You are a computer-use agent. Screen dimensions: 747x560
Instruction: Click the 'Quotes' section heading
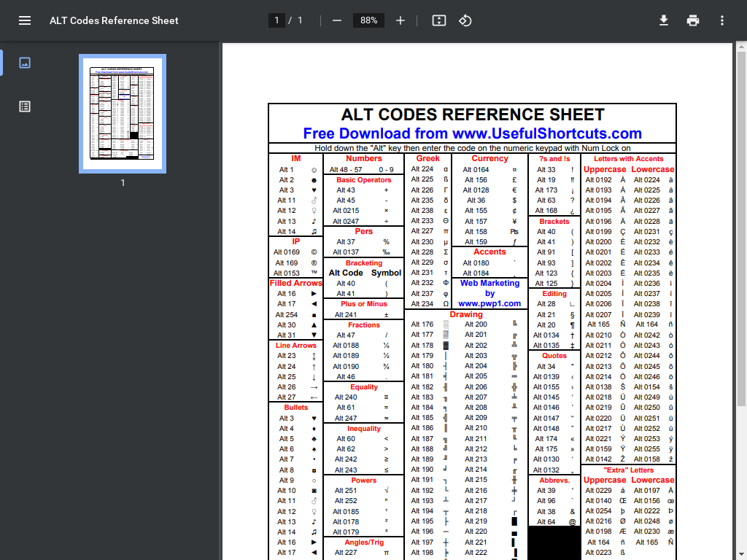[554, 356]
